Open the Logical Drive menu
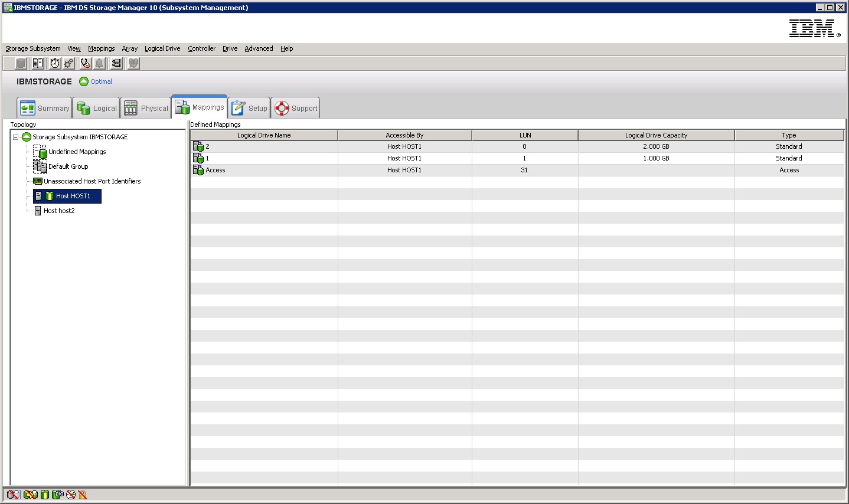The width and height of the screenshot is (849, 504). (162, 48)
